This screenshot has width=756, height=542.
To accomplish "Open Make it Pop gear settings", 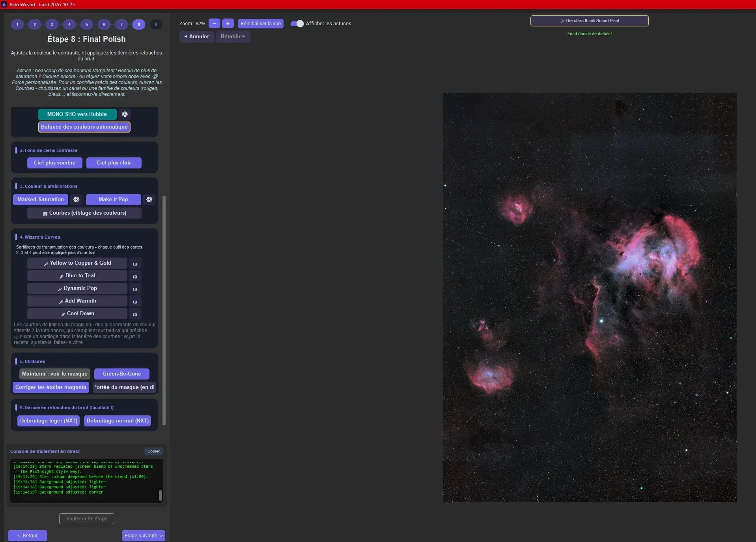I will click(x=149, y=200).
